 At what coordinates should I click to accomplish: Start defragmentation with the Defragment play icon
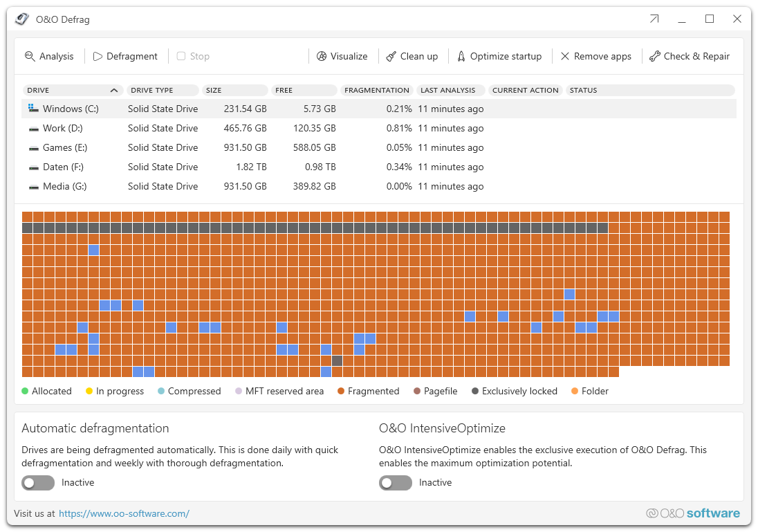(98, 56)
